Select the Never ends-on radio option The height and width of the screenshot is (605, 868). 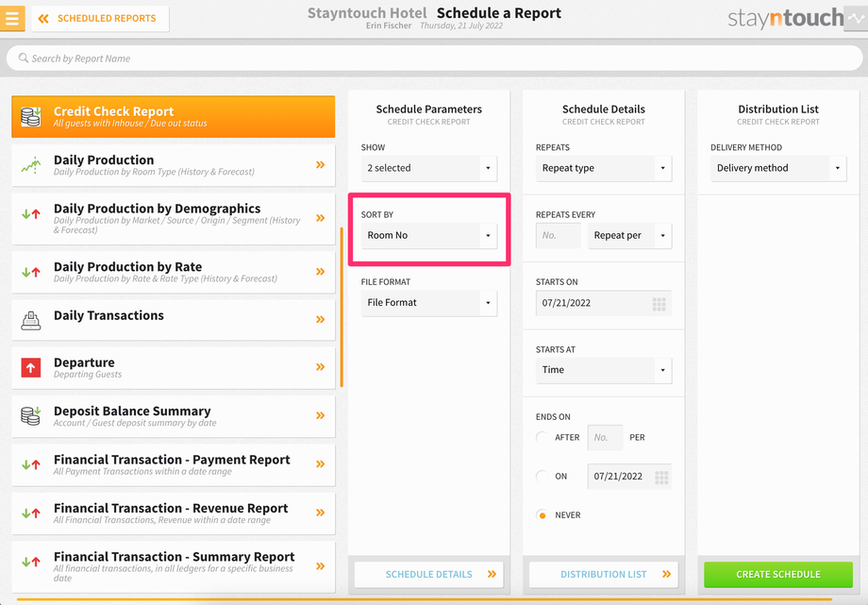(542, 515)
